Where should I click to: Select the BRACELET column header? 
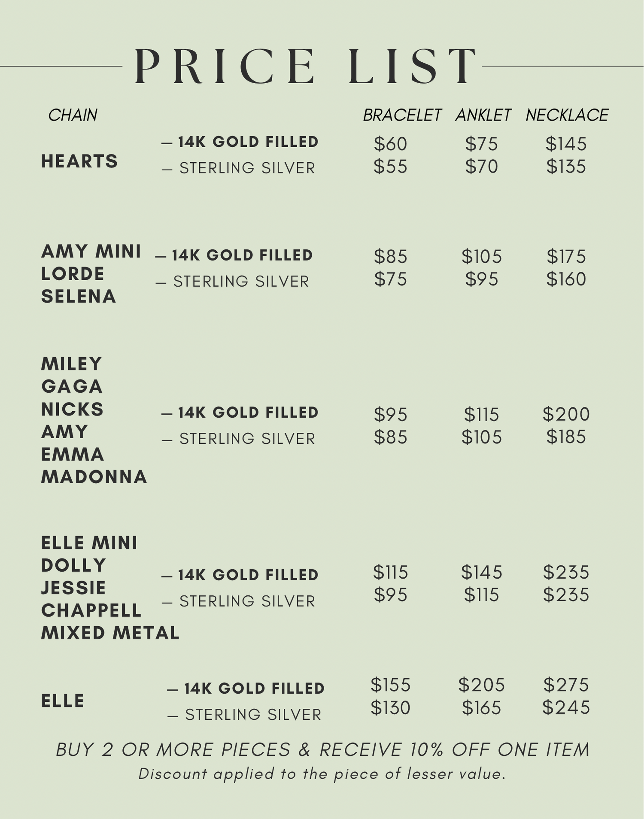(402, 115)
